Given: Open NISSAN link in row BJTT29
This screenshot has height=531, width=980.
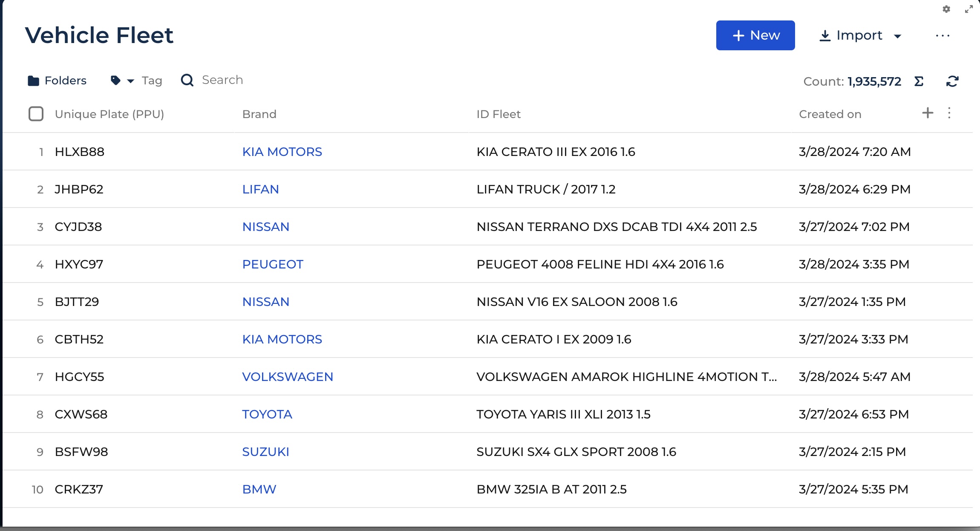Looking at the screenshot, I should tap(265, 302).
